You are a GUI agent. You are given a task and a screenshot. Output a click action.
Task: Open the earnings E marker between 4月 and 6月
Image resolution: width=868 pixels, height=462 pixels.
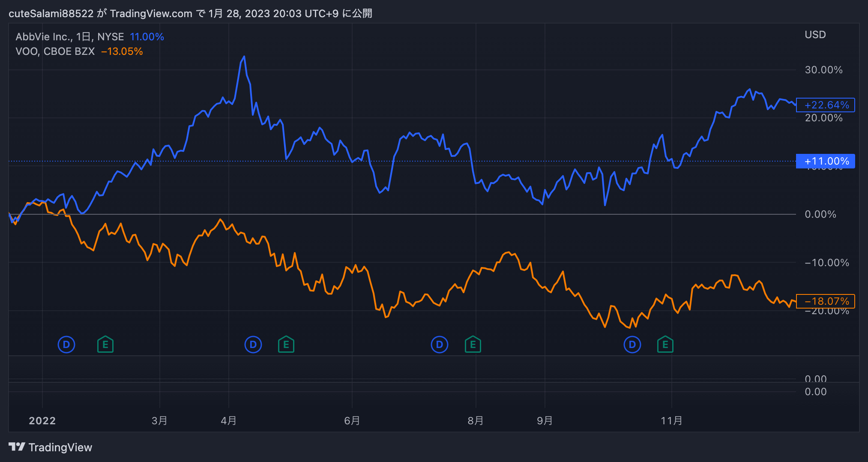coord(286,345)
